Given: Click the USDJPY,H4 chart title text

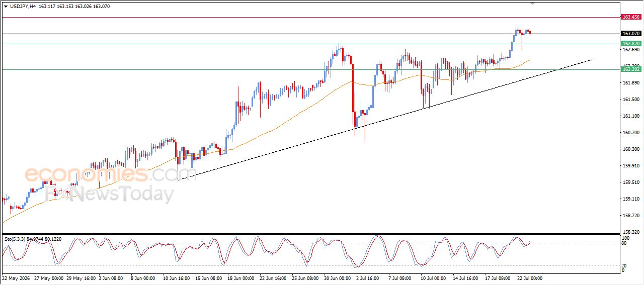Looking at the screenshot, I should (x=23, y=7).
